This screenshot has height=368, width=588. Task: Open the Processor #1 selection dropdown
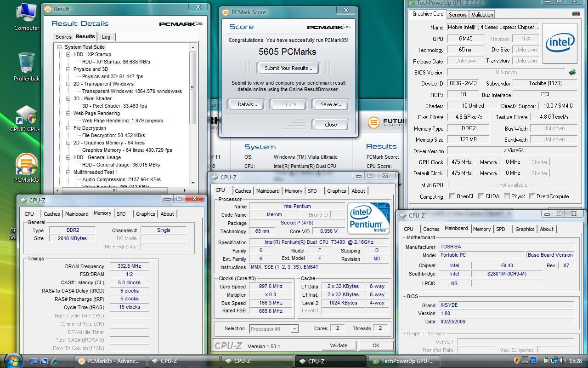pyautogui.click(x=274, y=328)
